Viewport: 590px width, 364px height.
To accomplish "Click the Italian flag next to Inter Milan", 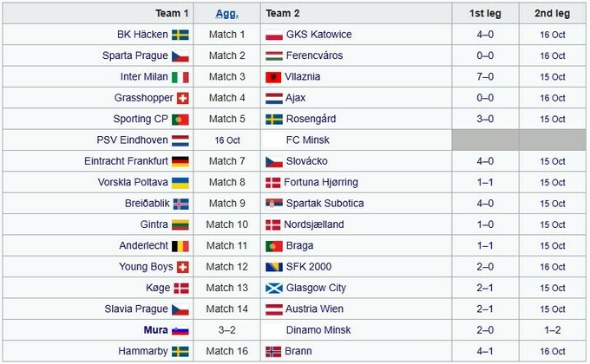I will coord(180,77).
